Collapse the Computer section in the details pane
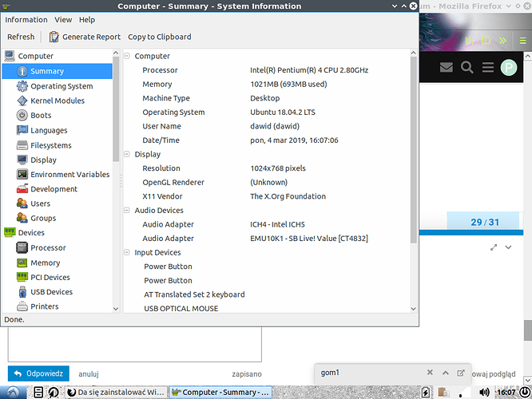The width and height of the screenshot is (532, 399). 127,56
